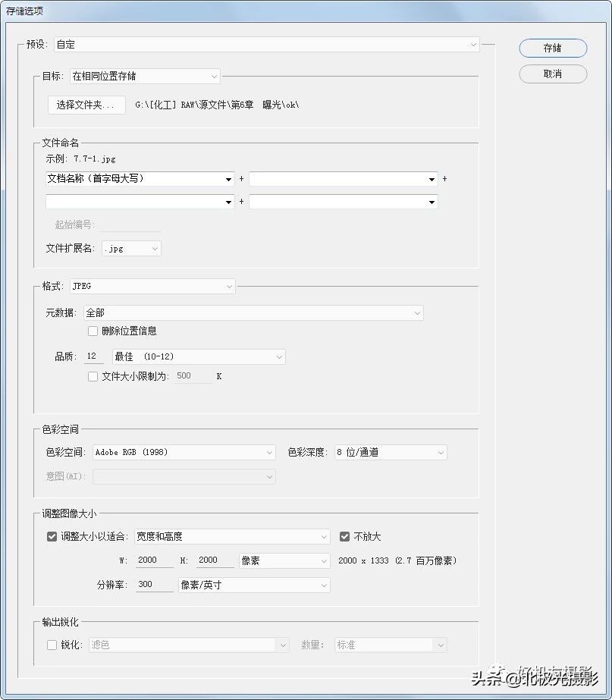Click the 存储 save button
This screenshot has width=612, height=700.
click(552, 48)
